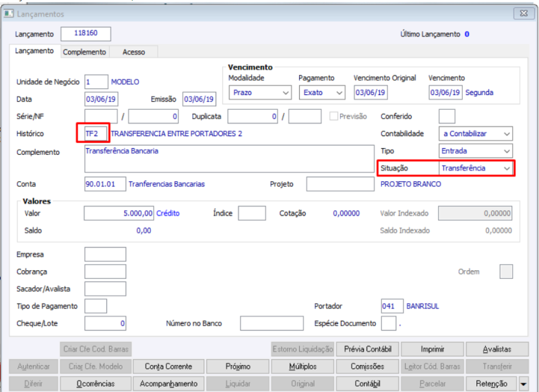Screen dimensions: 539x392
Task: Click the Vencimento date field
Action: click(x=445, y=92)
